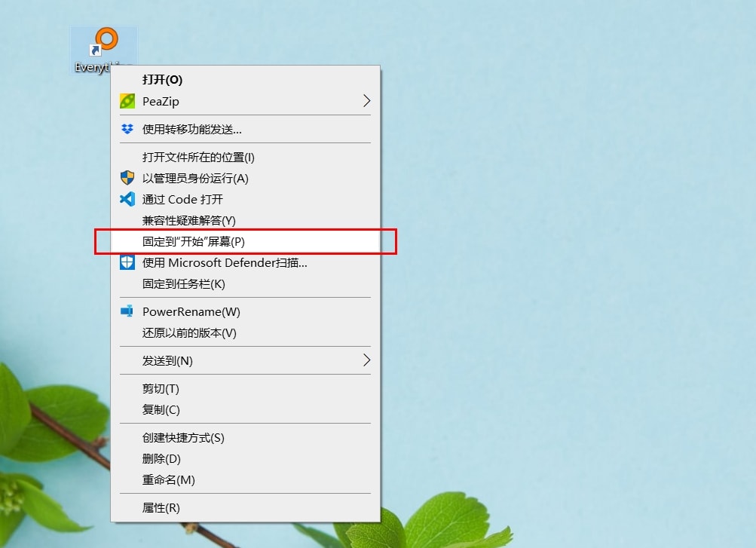Select 还原以前的版本(V)
Screen dimensions: 756x548
click(x=246, y=333)
